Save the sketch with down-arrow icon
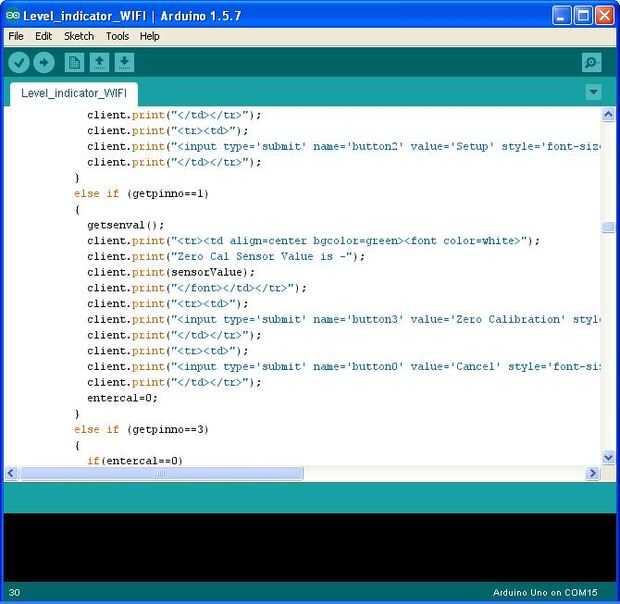 (x=125, y=62)
